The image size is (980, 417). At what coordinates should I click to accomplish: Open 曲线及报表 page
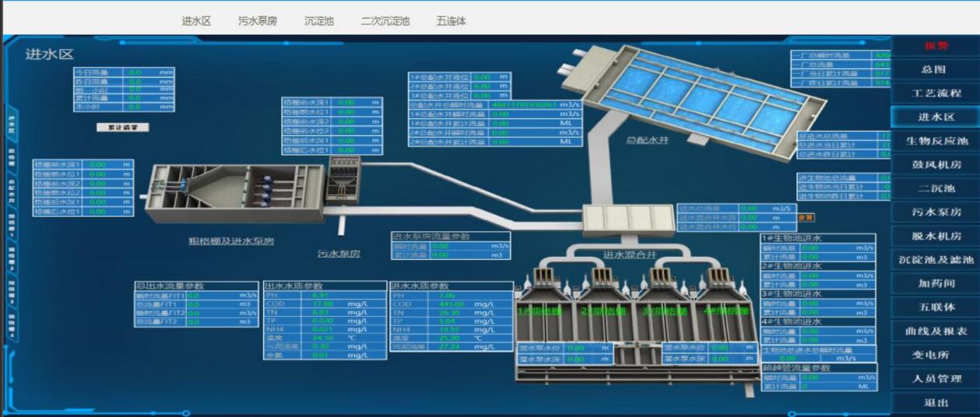pyautogui.click(x=935, y=331)
